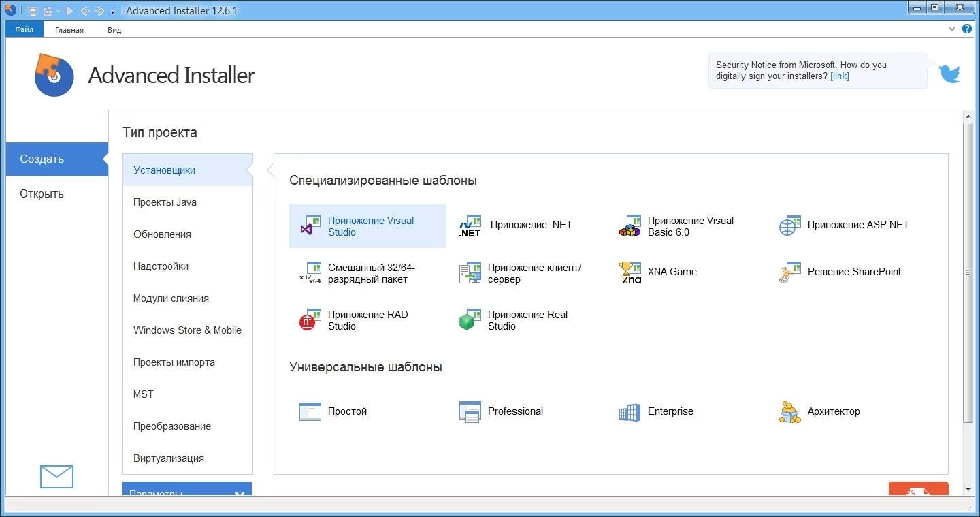Open the Файл tab
Viewport: 980px width, 517px height.
pyautogui.click(x=24, y=29)
